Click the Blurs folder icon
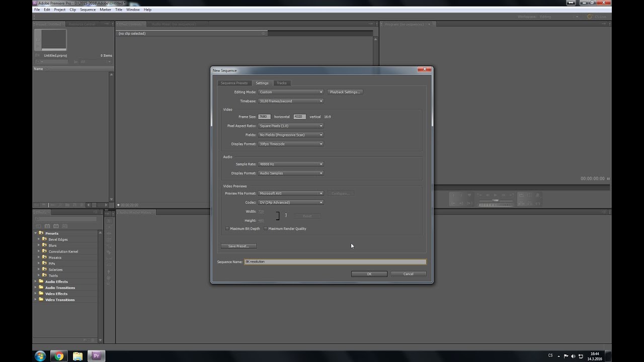The height and width of the screenshot is (362, 644). (44, 245)
